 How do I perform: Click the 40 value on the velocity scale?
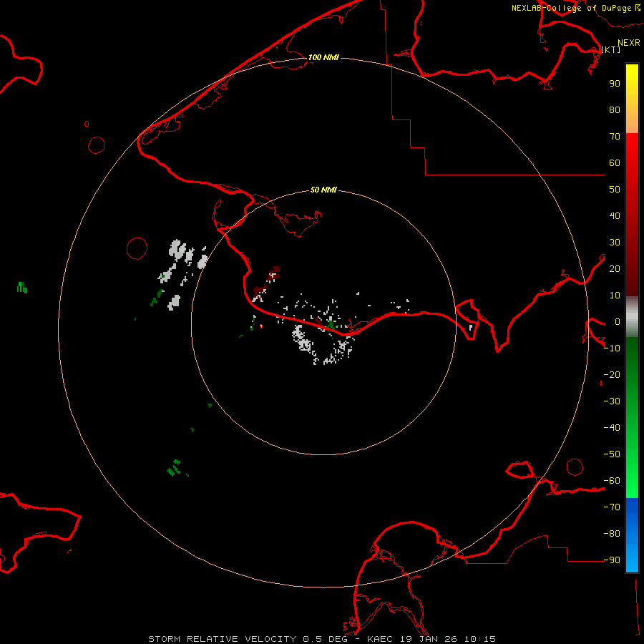coord(615,216)
